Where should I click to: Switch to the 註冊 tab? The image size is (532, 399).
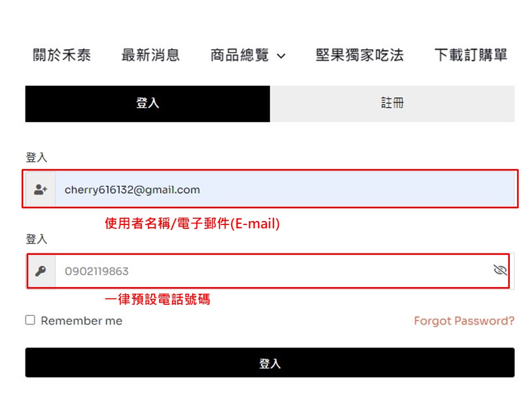(392, 104)
